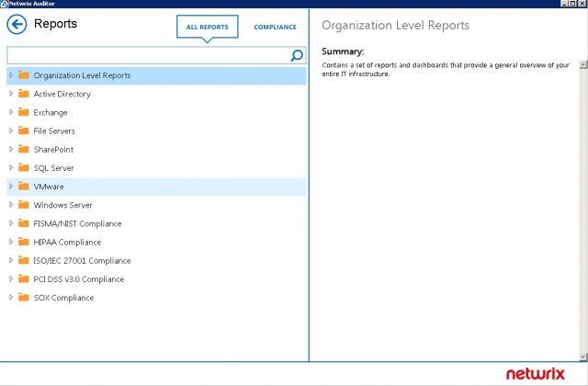588x386 pixels.
Task: Select PCI DSS v3.0 Compliance row
Action: (156, 279)
